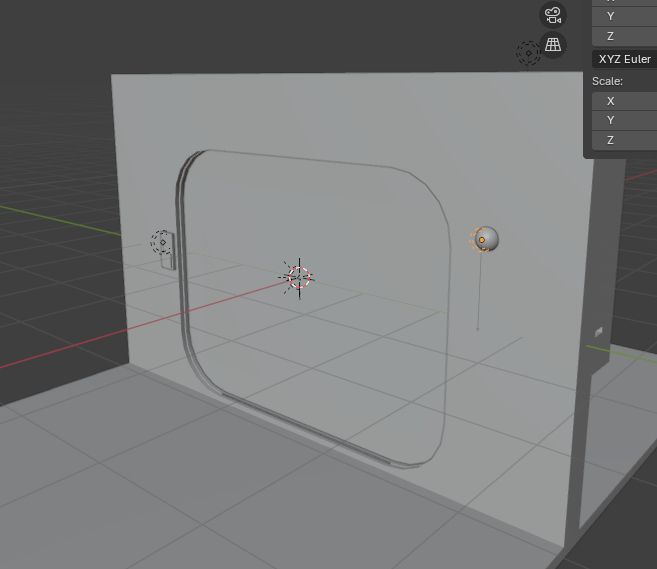Screen dimensions: 657x569
Task: Click the Scale X value field
Action: pyautogui.click(x=624, y=101)
